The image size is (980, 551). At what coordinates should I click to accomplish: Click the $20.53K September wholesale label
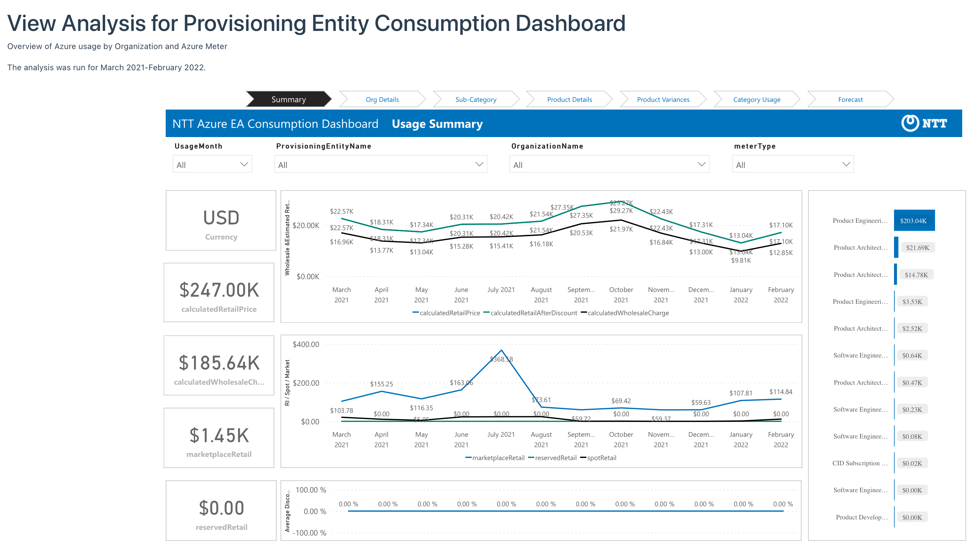[581, 232]
